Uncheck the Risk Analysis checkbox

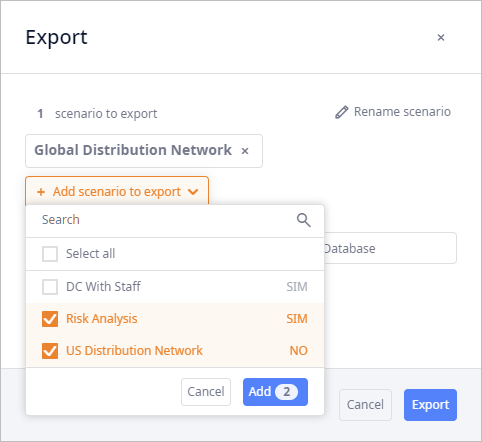coord(50,319)
